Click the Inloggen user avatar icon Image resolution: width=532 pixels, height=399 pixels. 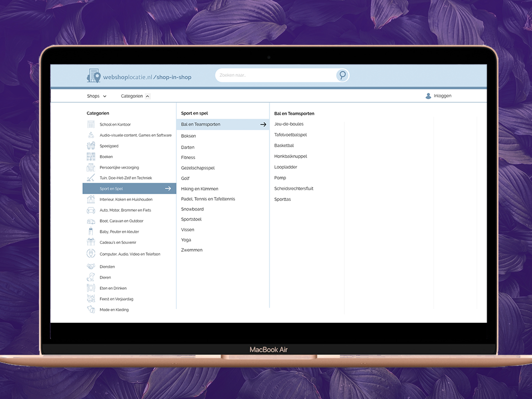(x=428, y=96)
